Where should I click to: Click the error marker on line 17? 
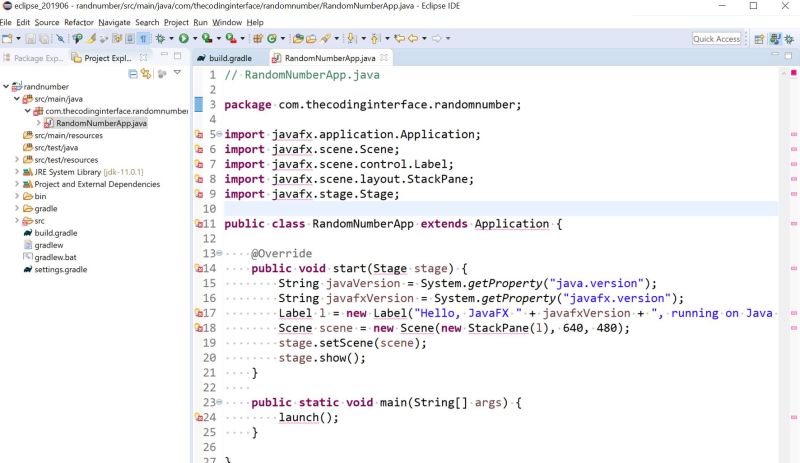199,313
